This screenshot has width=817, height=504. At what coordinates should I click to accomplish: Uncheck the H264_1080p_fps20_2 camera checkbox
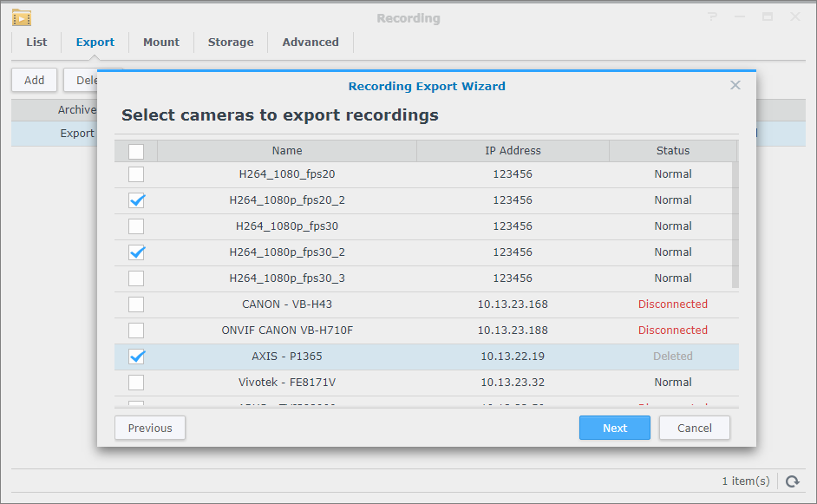pos(136,200)
